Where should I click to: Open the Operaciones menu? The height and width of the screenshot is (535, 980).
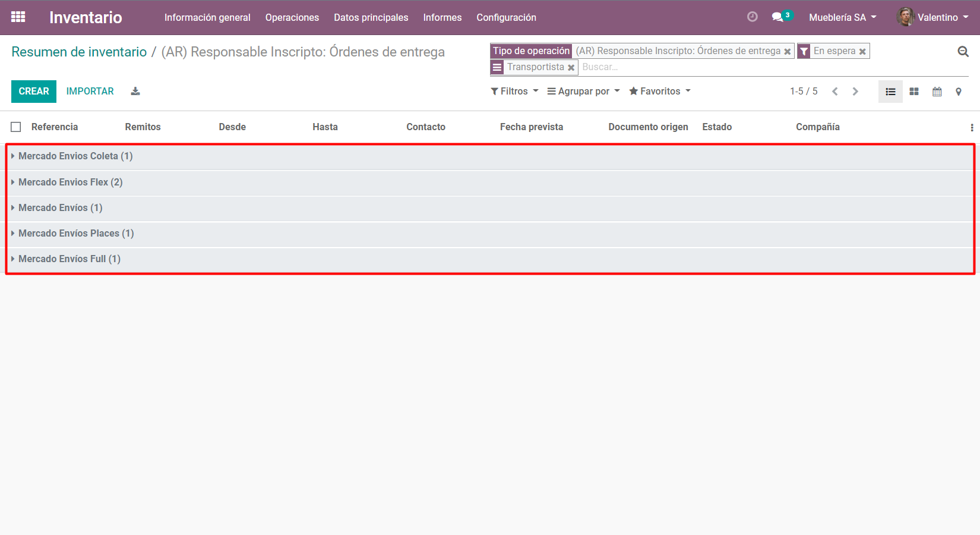coord(292,18)
